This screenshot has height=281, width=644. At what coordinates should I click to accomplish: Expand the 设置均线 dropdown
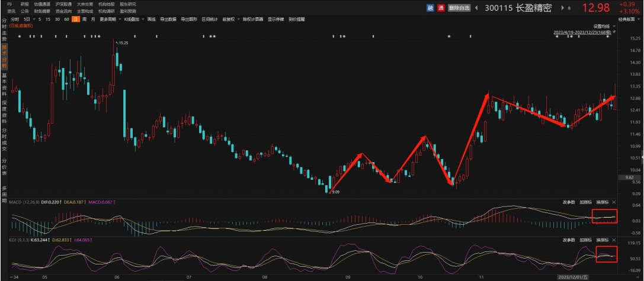click(603, 26)
